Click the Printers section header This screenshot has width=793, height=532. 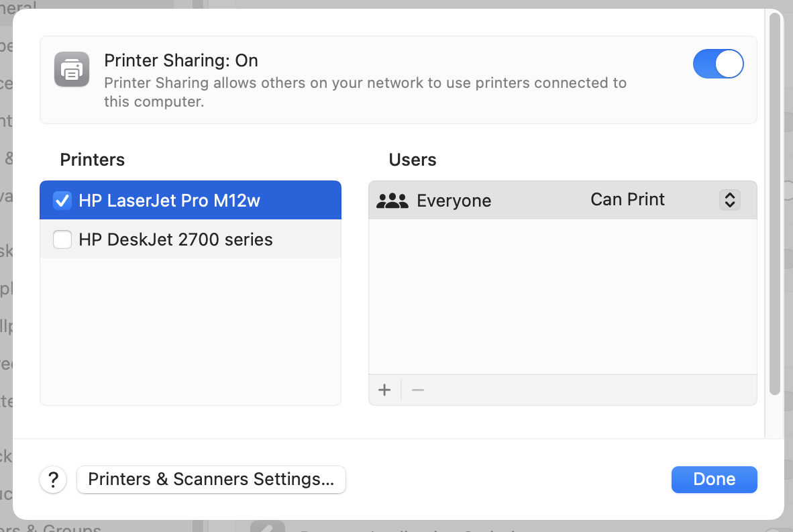(x=92, y=160)
